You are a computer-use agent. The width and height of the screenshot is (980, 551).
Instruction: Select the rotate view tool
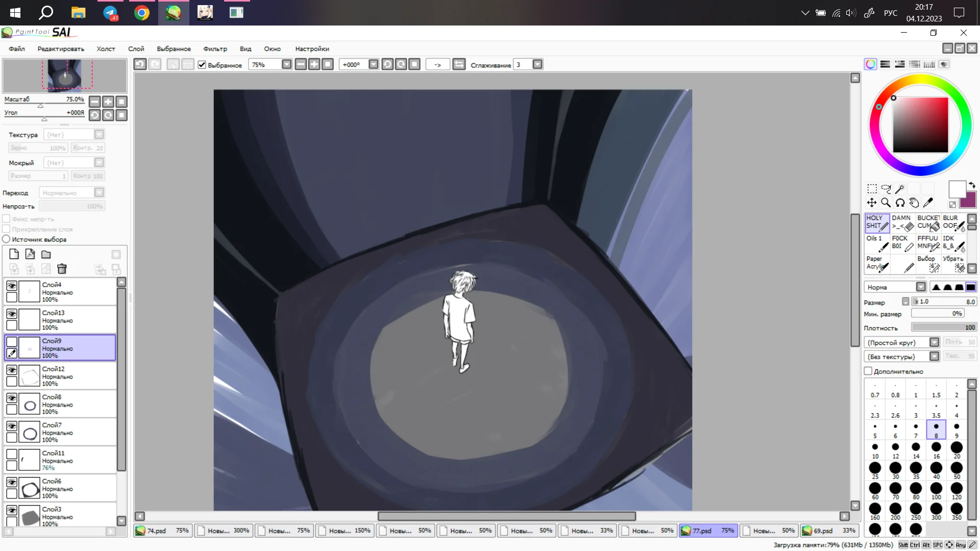(900, 203)
